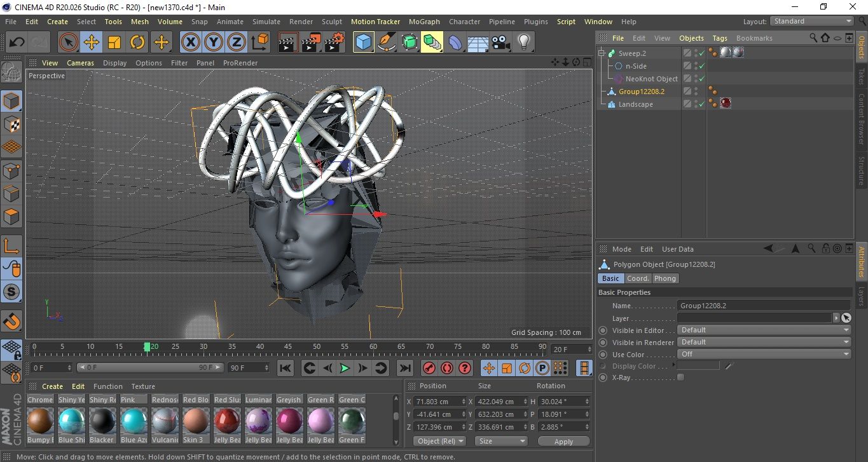Click the Coordinate System icon
Image resolution: width=868 pixels, height=462 pixels.
259,43
